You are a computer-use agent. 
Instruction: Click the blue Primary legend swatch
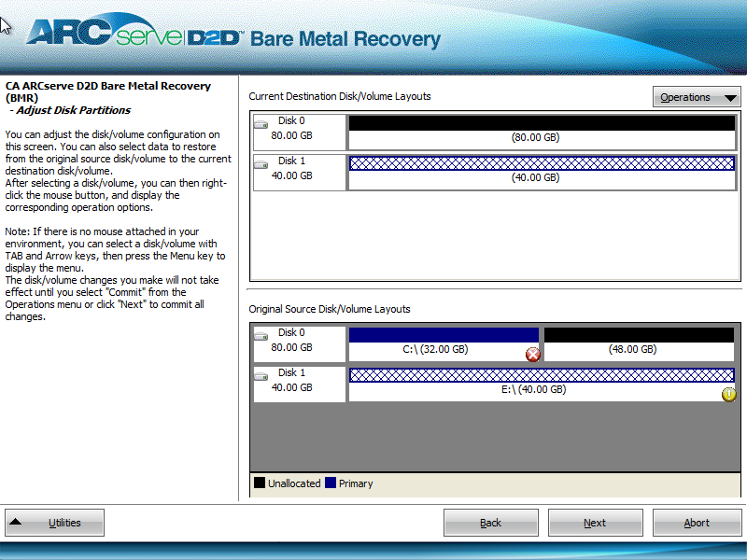331,483
